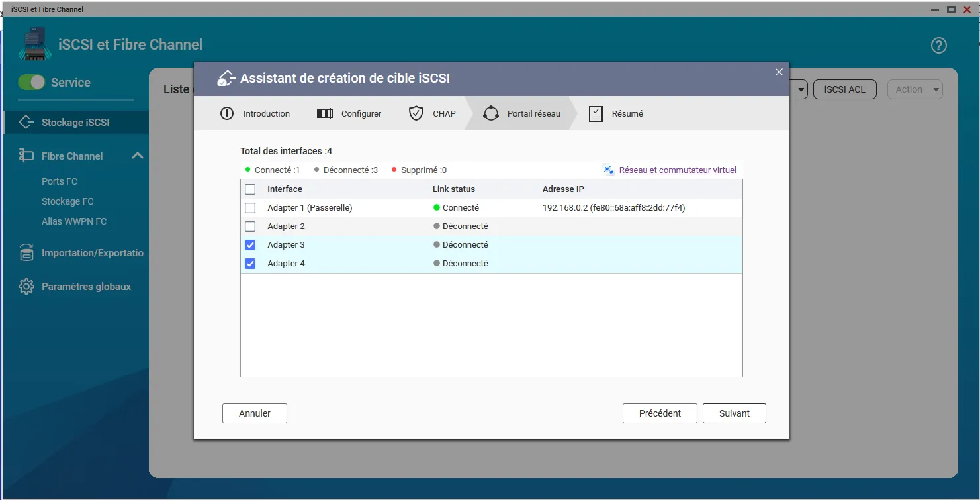Open the Action dropdown
The width and height of the screenshot is (980, 500).
click(915, 89)
